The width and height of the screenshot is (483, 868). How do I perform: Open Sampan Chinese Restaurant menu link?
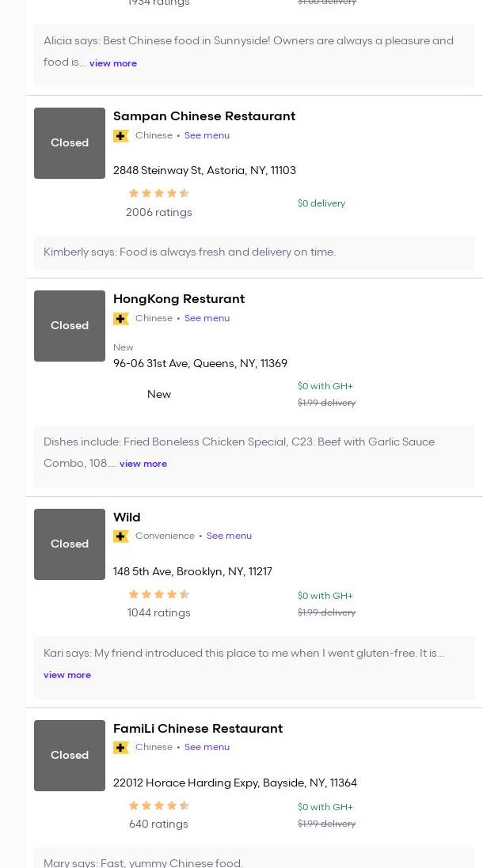[x=207, y=135]
